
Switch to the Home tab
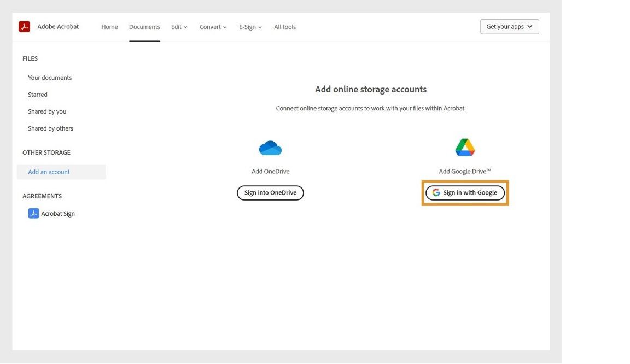coord(109,26)
